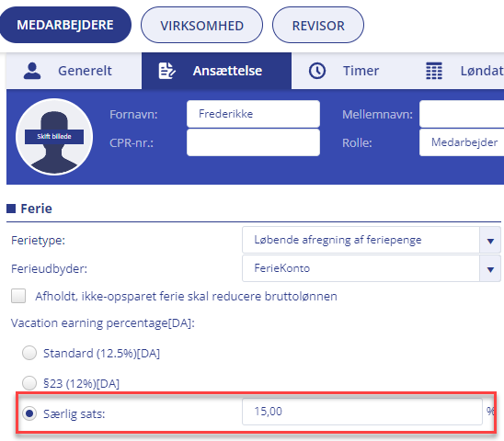Click the document-edit icon on Ansættelse tab

point(167,71)
